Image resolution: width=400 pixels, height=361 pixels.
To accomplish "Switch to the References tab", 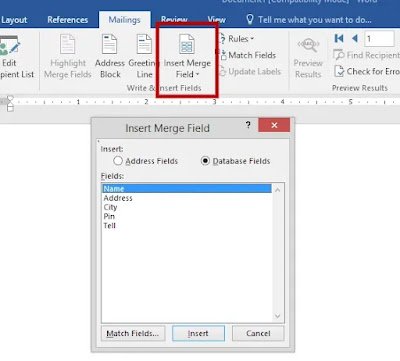I will point(68,20).
